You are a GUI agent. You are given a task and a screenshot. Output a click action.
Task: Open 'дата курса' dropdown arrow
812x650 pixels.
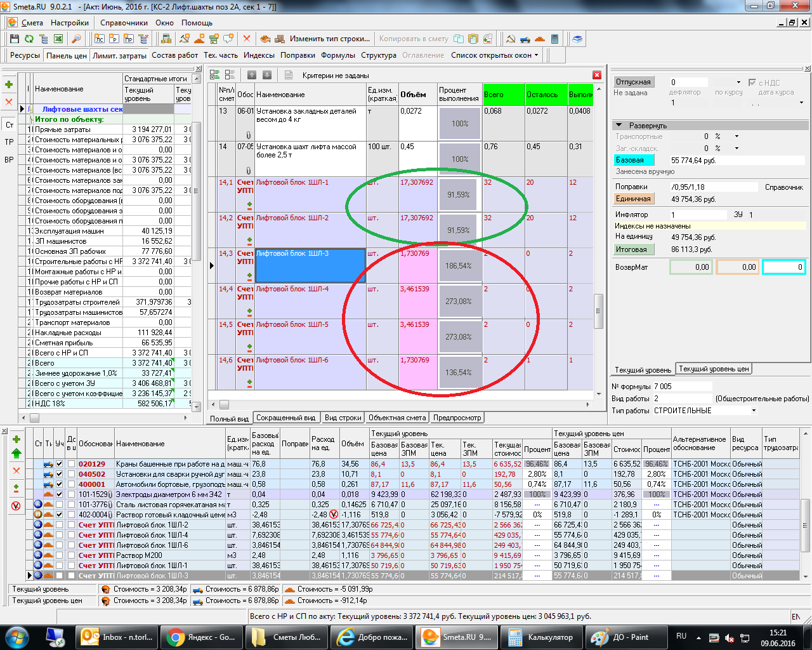coord(801,102)
